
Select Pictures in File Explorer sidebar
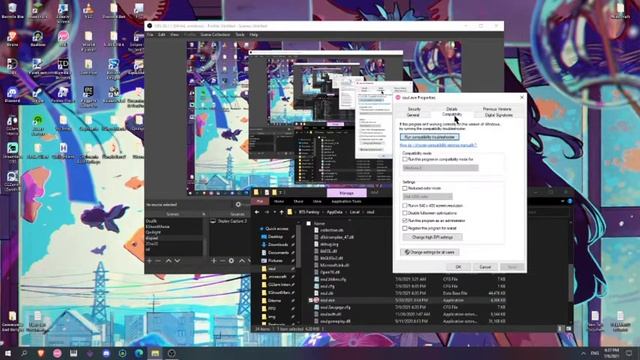pyautogui.click(x=275, y=260)
